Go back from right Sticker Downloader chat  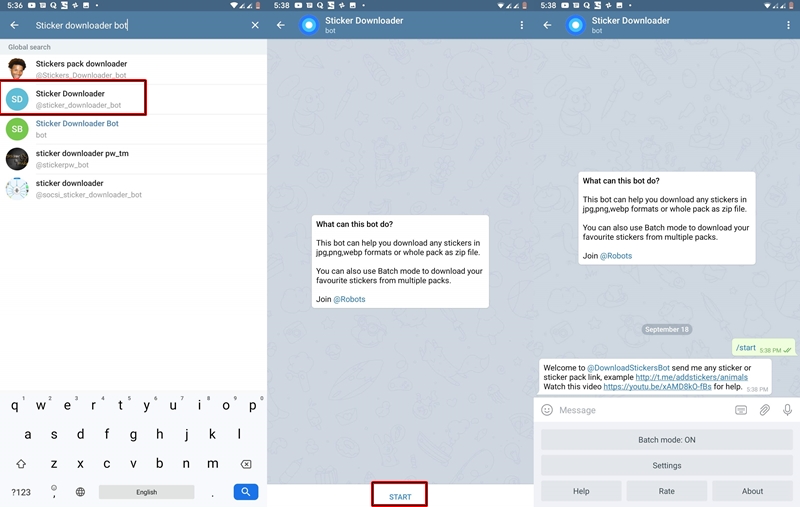pyautogui.click(x=547, y=25)
